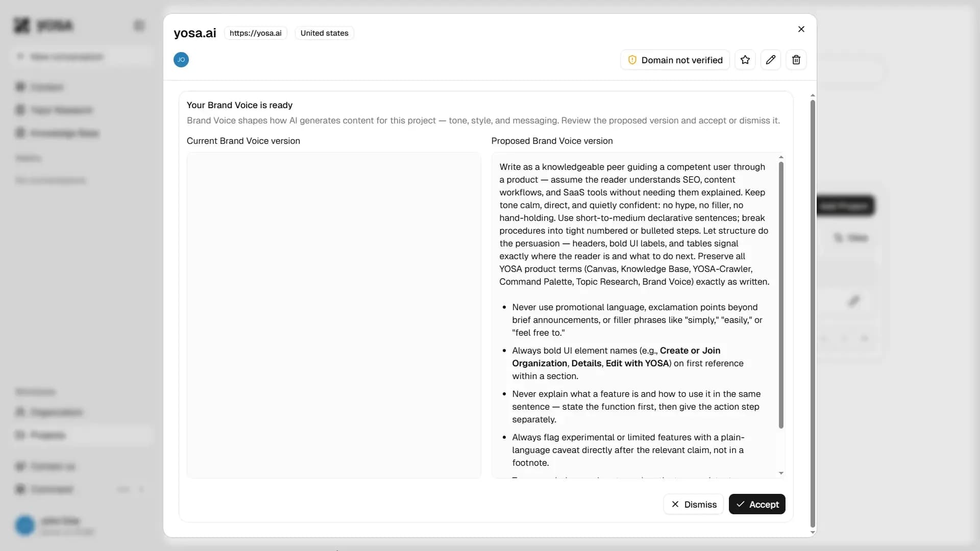Open the https://yosa.ai link
980x551 pixels.
coord(256,33)
